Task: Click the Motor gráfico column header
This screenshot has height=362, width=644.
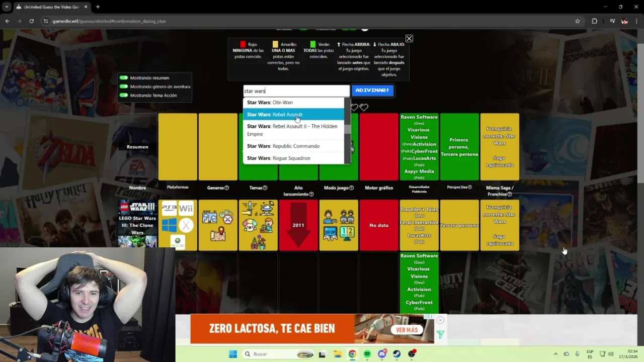Action: coord(379,188)
